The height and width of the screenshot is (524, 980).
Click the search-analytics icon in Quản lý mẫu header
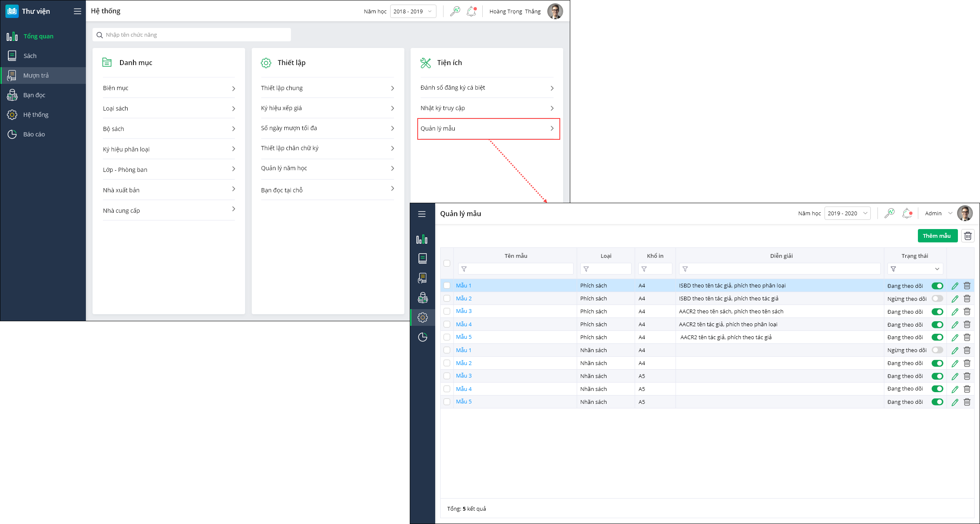pyautogui.click(x=889, y=213)
